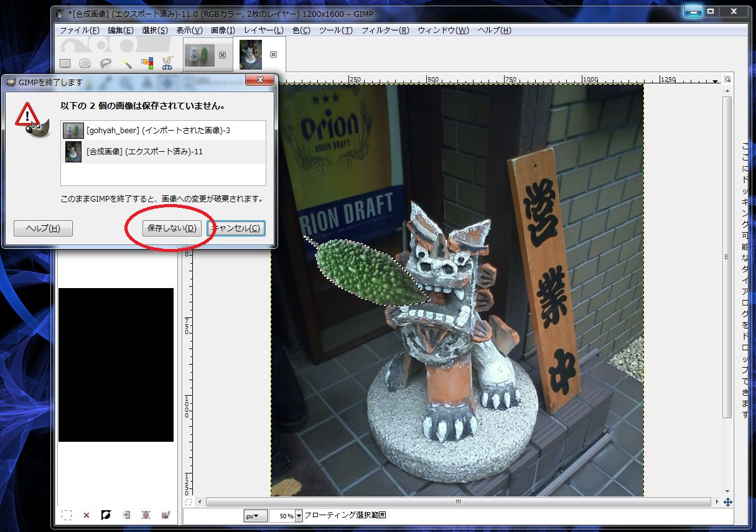
Task: Open the ヘルプ(H) menu in the menu bar
Action: (494, 30)
